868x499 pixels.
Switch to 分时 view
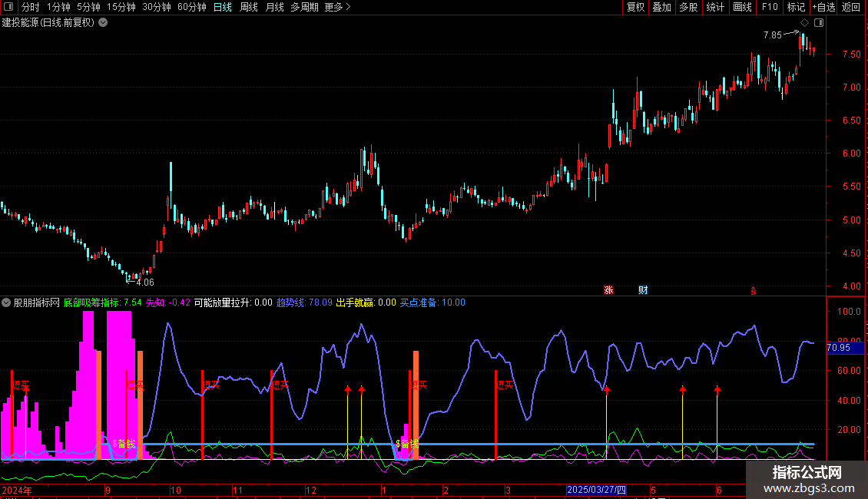tap(31, 7)
